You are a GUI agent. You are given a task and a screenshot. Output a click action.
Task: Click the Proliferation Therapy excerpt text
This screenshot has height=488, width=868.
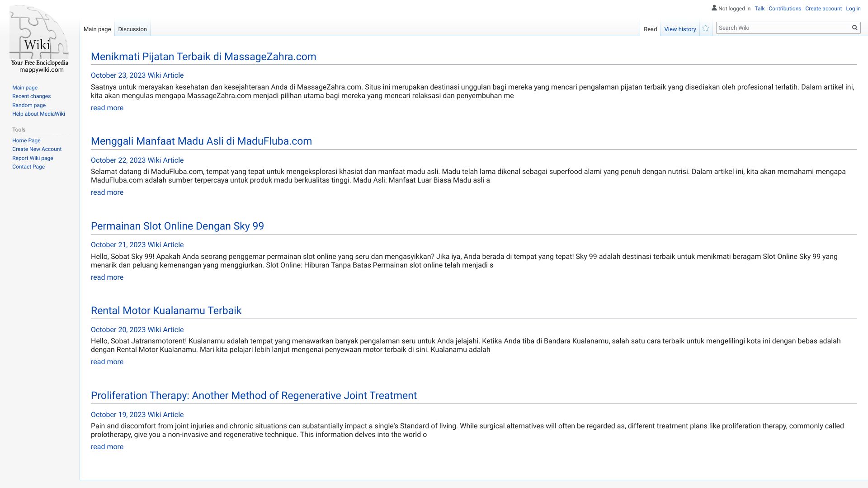click(x=467, y=430)
